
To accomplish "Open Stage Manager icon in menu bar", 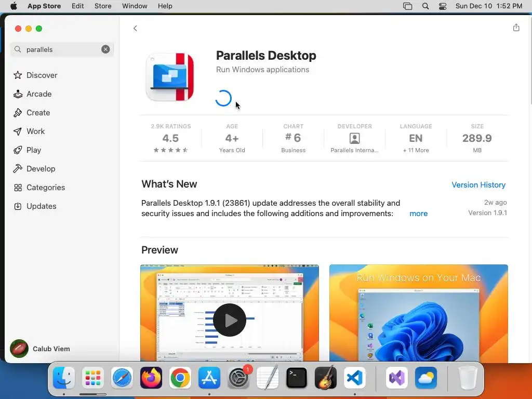I will point(407,6).
